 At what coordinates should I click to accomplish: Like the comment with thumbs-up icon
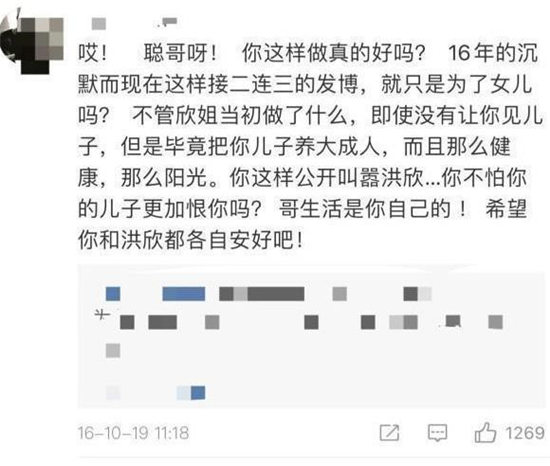(x=485, y=432)
